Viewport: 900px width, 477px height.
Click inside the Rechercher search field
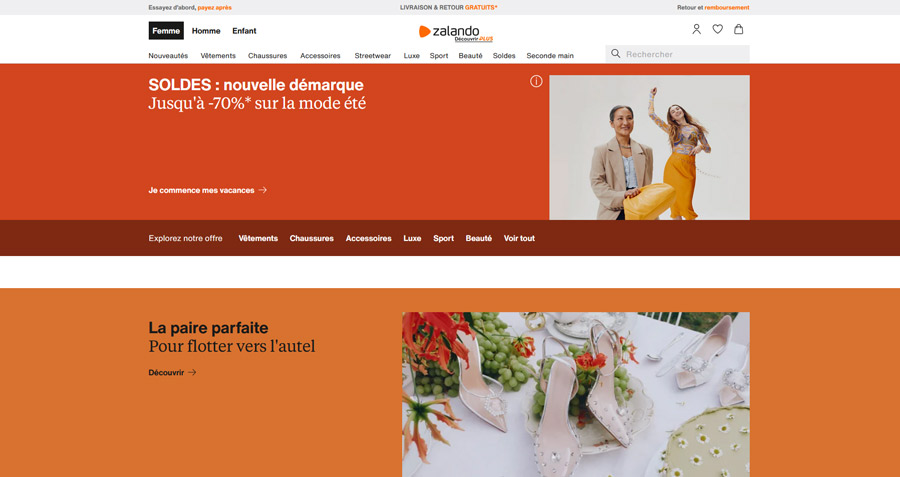coord(677,54)
